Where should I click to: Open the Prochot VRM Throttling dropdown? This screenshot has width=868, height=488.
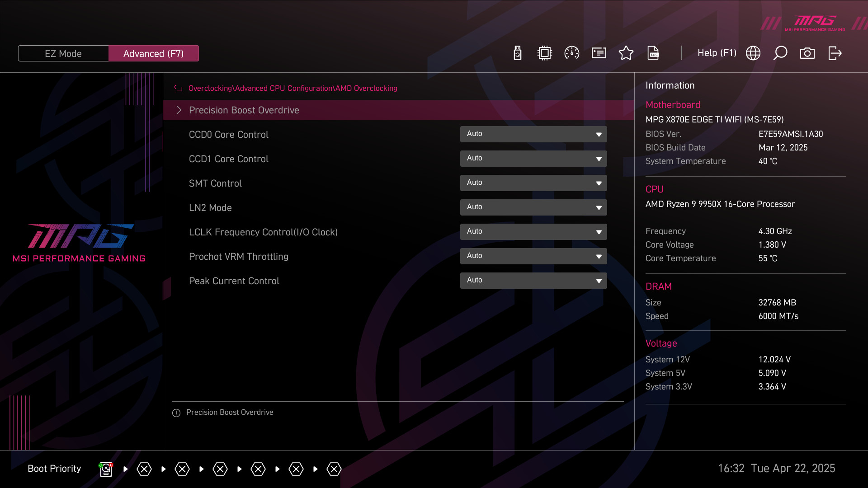(533, 256)
